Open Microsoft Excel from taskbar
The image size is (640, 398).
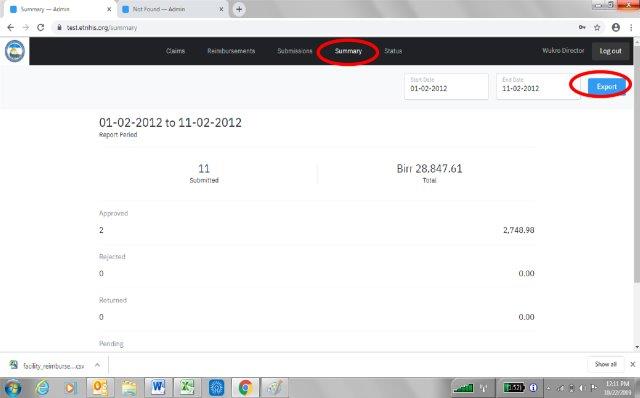click(x=187, y=387)
